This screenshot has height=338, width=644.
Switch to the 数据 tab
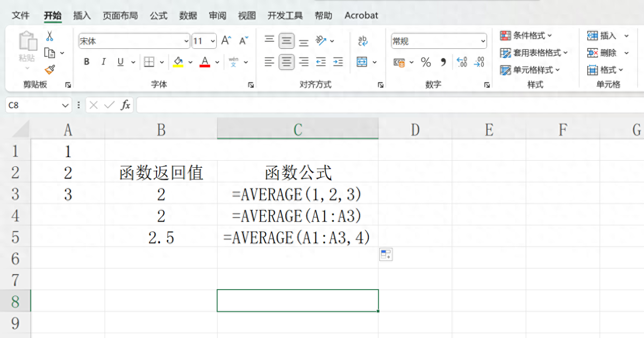(188, 16)
